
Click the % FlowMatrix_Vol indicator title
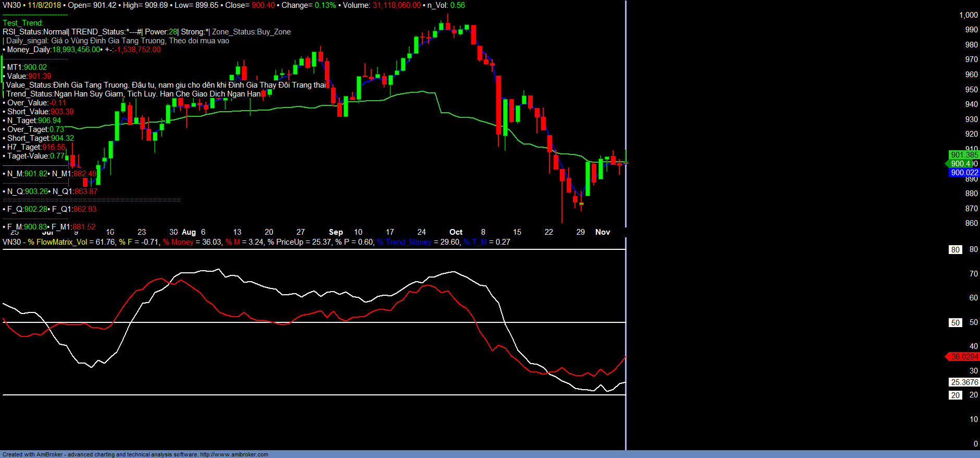57,242
